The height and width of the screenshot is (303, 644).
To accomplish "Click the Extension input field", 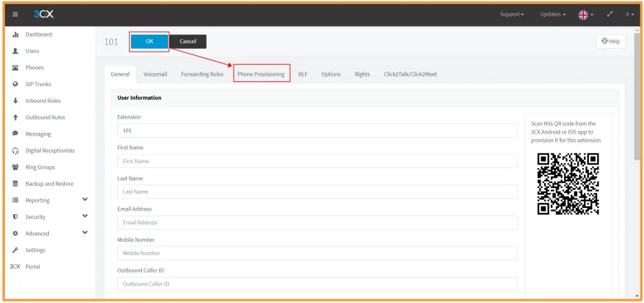I will click(318, 131).
